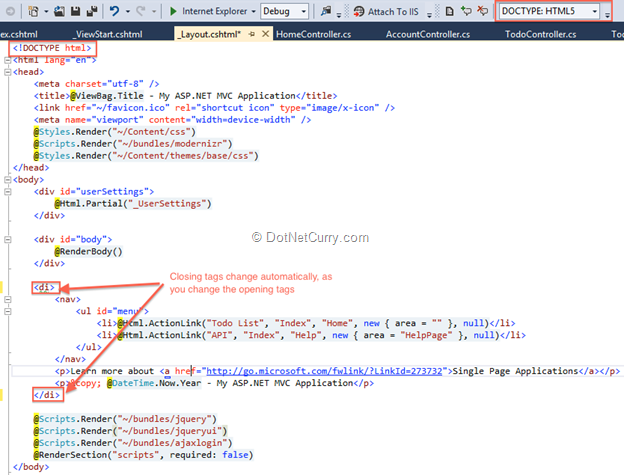
Task: Click the closing </di> tag
Action: point(47,395)
